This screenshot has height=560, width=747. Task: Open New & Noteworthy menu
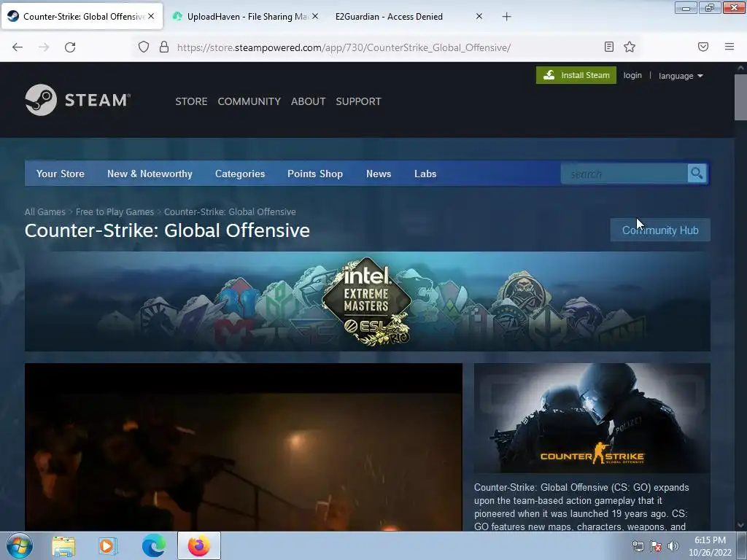pos(150,174)
